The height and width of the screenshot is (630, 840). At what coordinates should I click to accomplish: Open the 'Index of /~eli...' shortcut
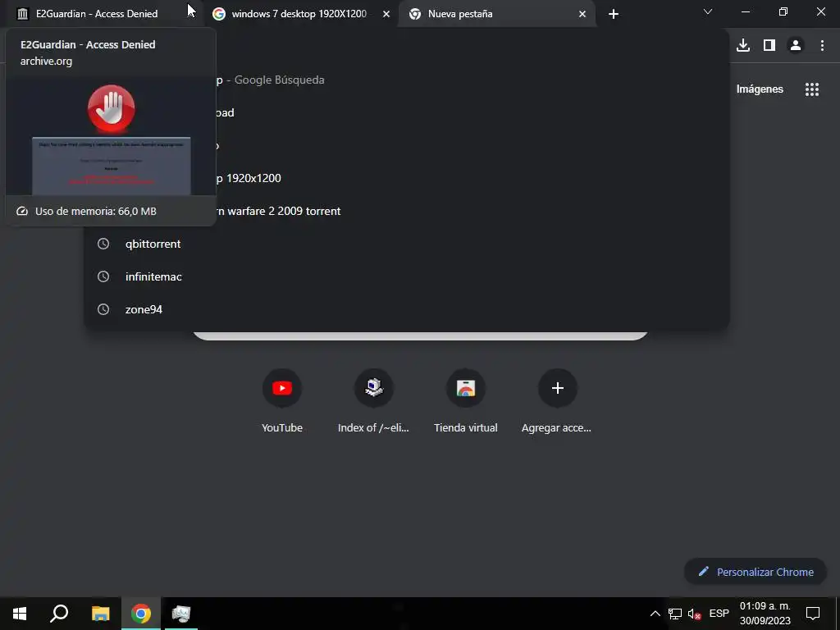pyautogui.click(x=374, y=401)
